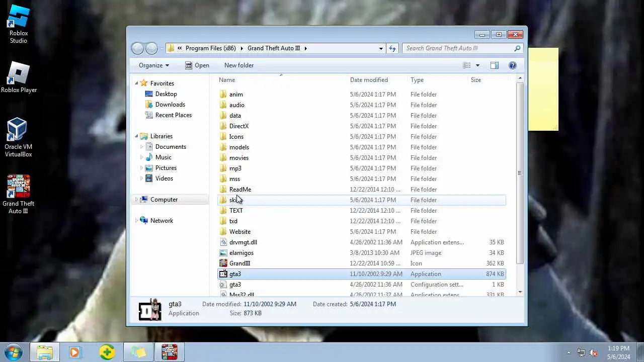Click the Forward navigation arrow
The image size is (644, 362).
click(x=151, y=48)
